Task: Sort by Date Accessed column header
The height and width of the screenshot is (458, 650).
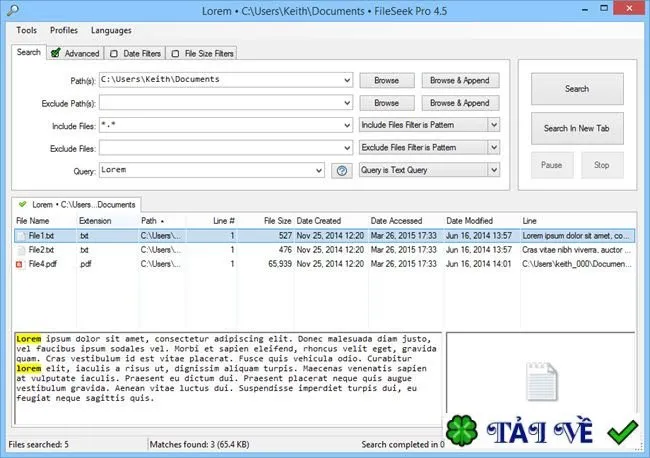Action: pyautogui.click(x=405, y=221)
